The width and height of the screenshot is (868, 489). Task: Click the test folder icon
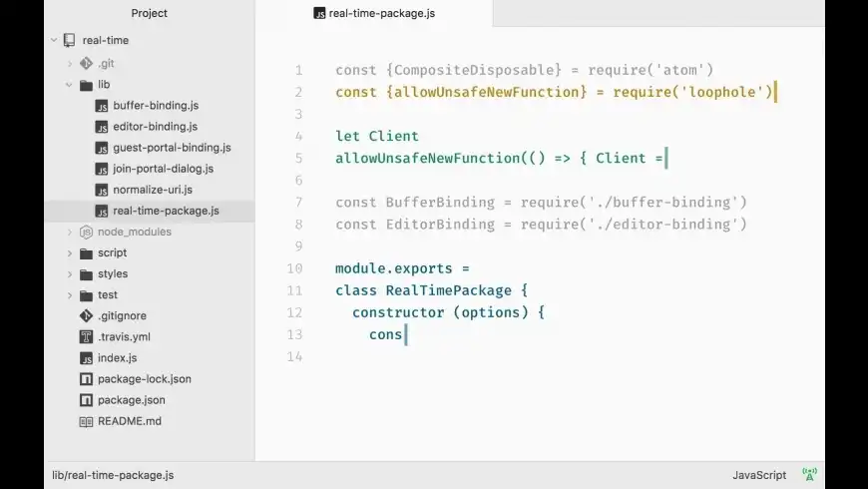[x=86, y=295]
